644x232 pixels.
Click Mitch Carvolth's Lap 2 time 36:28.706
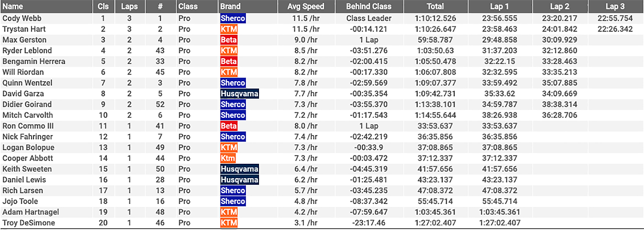(560, 115)
